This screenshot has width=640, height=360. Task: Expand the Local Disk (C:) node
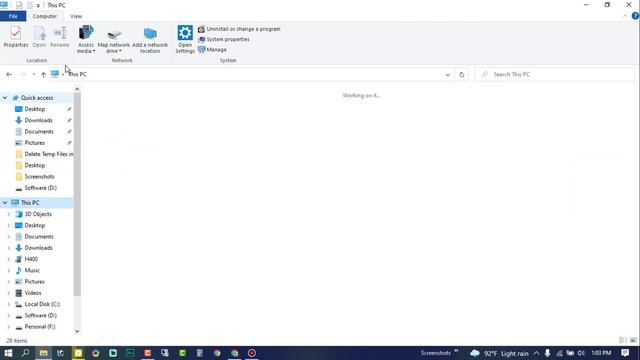pos(9,304)
